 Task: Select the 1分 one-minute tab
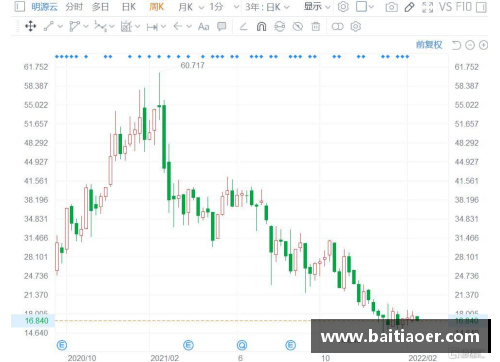click(x=216, y=7)
